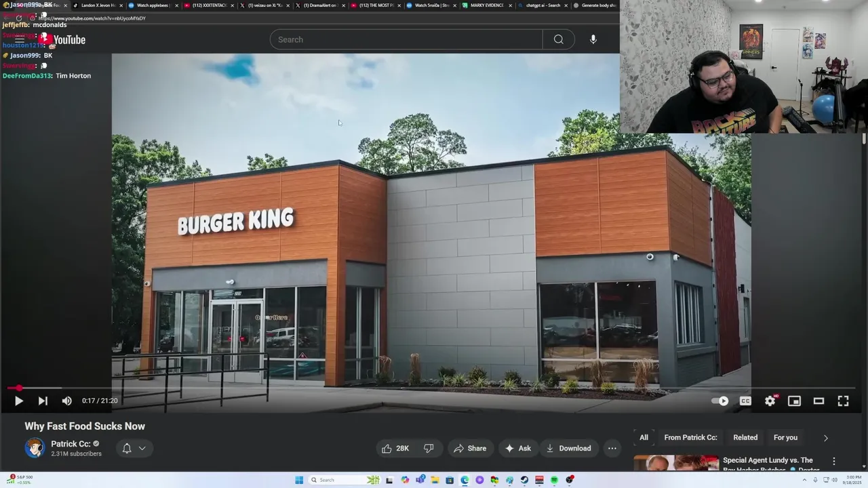Viewport: 868px width, 488px height.
Task: Download the video
Action: [569, 448]
